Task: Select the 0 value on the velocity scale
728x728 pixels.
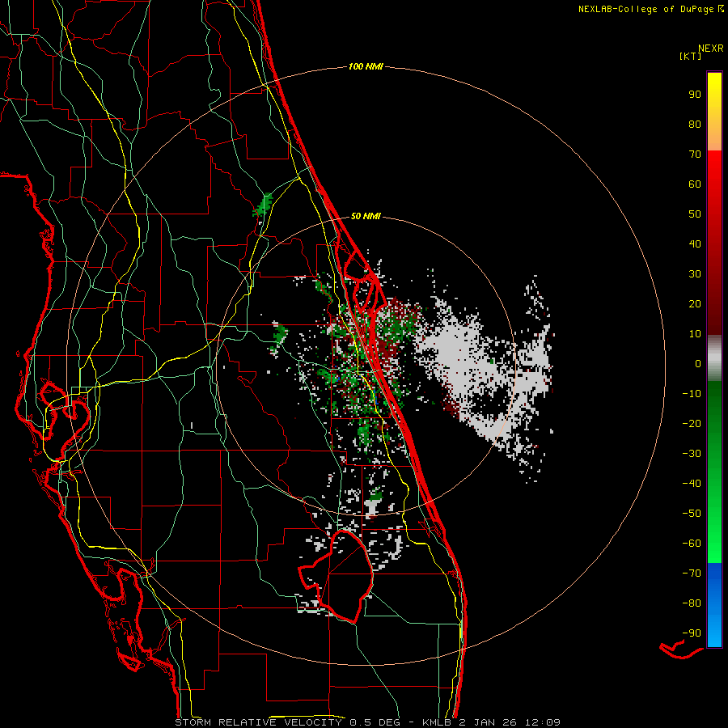Action: (x=698, y=364)
